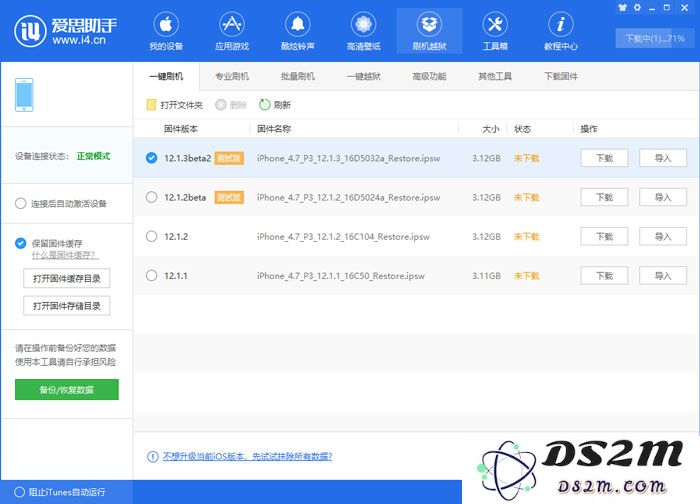Open settings gear in title bar
Image resolution: width=700 pixels, height=504 pixels.
[x=637, y=8]
